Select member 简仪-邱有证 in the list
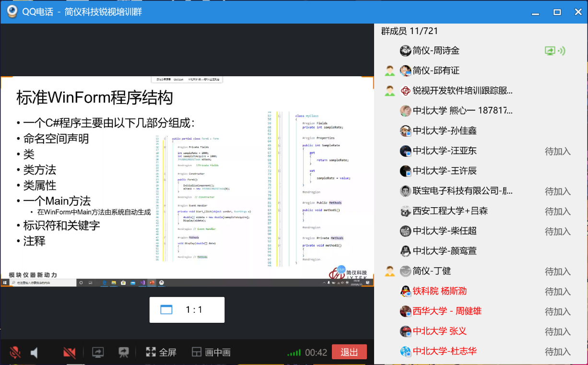The image size is (588, 365). [x=436, y=71]
